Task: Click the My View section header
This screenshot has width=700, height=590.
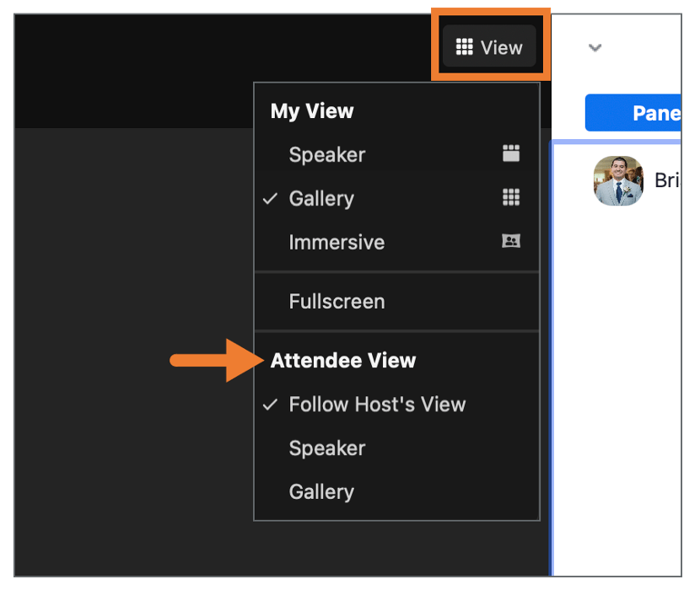Action: coord(312,111)
